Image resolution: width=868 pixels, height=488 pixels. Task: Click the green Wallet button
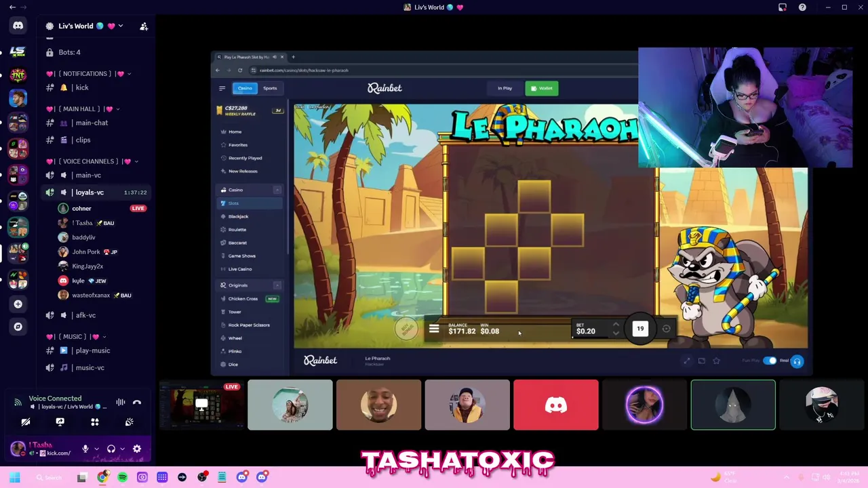coord(542,88)
